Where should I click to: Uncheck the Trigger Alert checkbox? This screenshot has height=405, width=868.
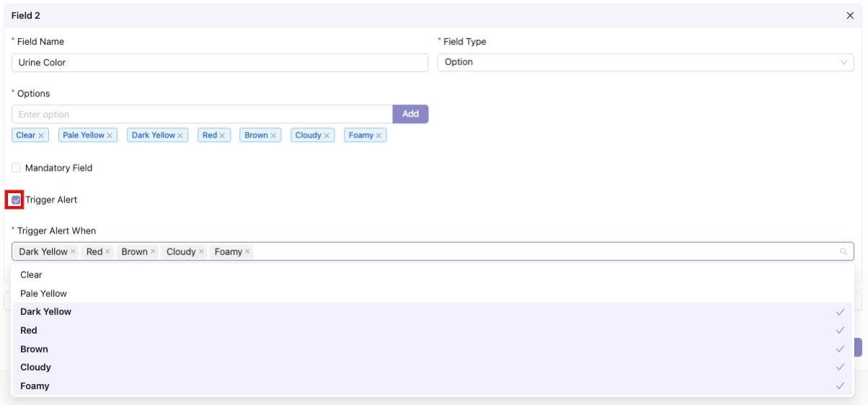click(16, 200)
